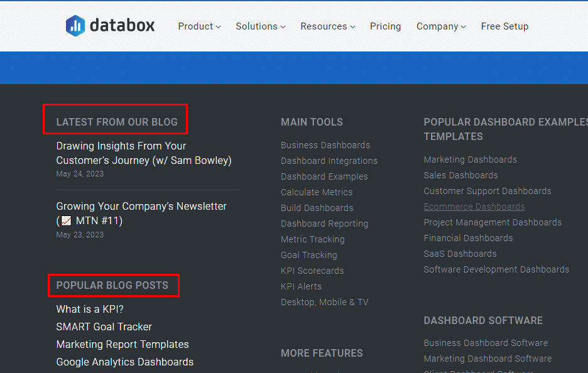Image resolution: width=588 pixels, height=373 pixels.
Task: Click the Dashboard Software heading
Action: 483,321
